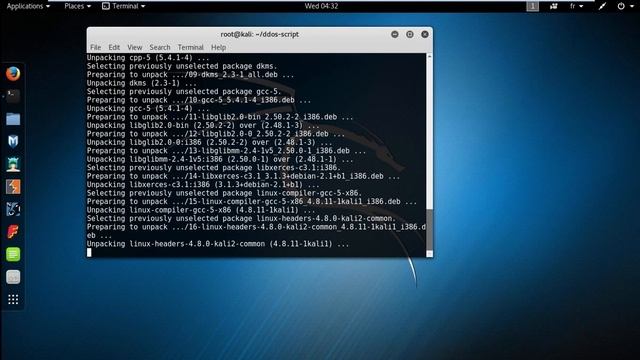Show all applications grid
The width and height of the screenshot is (640, 360).
coord(13,300)
